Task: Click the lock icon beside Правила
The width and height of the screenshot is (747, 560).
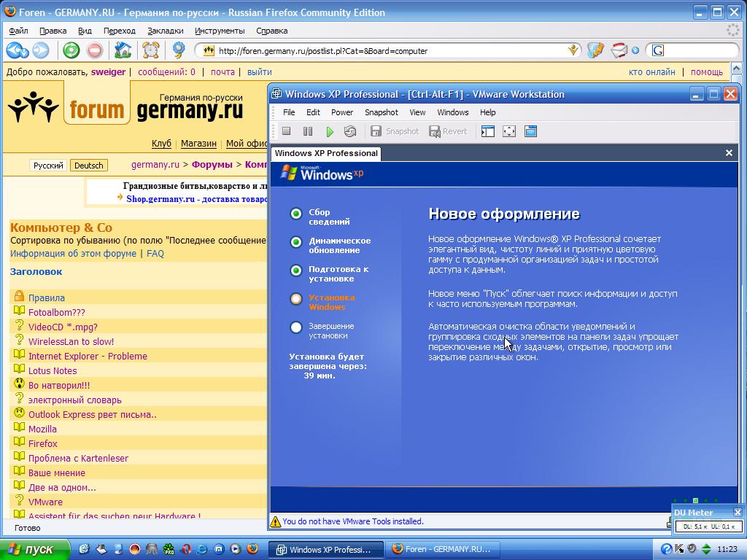Action: click(19, 296)
